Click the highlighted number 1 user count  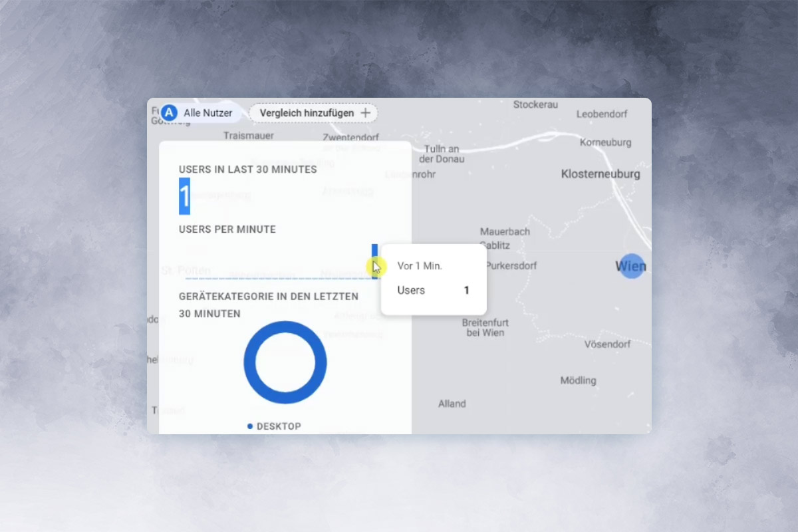pyautogui.click(x=184, y=196)
